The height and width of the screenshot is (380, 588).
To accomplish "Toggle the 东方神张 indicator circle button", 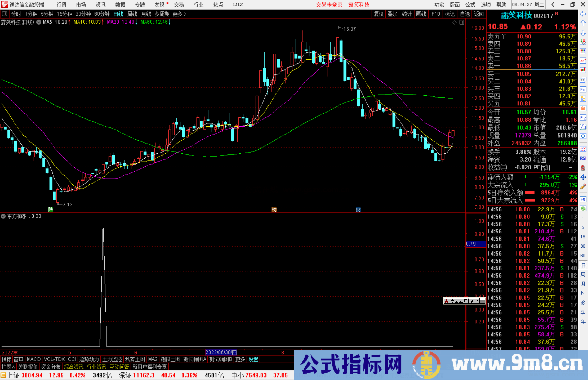I will (3, 216).
